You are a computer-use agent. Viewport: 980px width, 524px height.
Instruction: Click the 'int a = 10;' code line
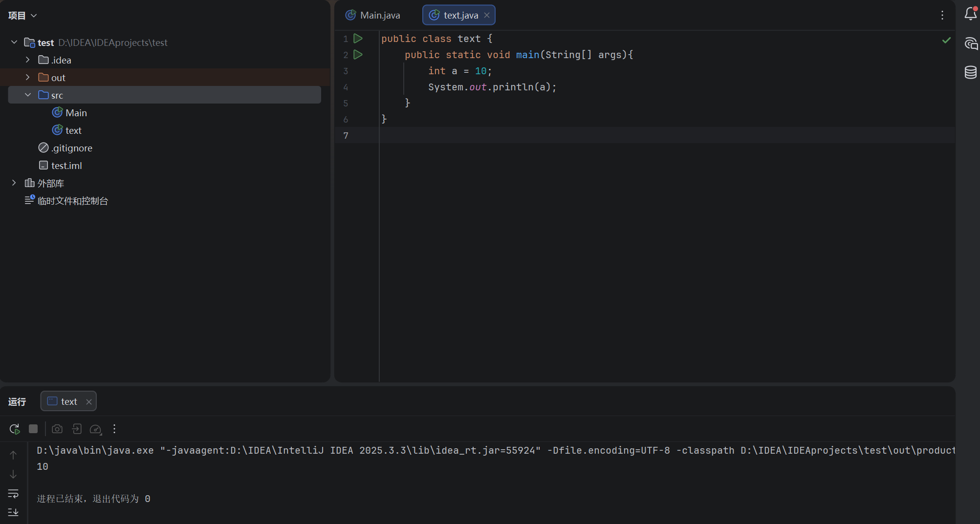click(x=460, y=71)
